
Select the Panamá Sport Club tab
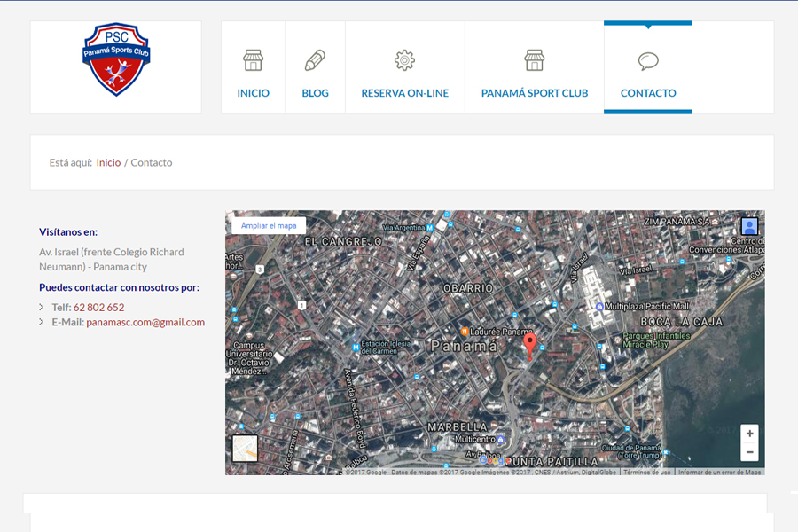pyautogui.click(x=534, y=92)
